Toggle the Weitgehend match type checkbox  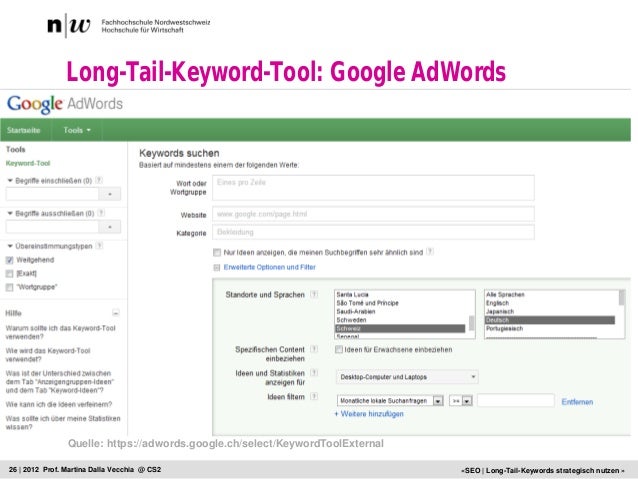coord(9,260)
